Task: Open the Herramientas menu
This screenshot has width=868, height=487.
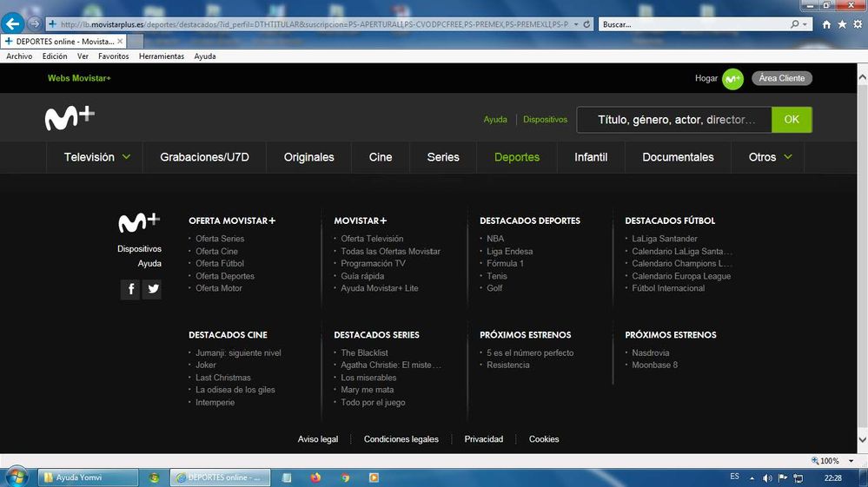Action: (x=162, y=56)
